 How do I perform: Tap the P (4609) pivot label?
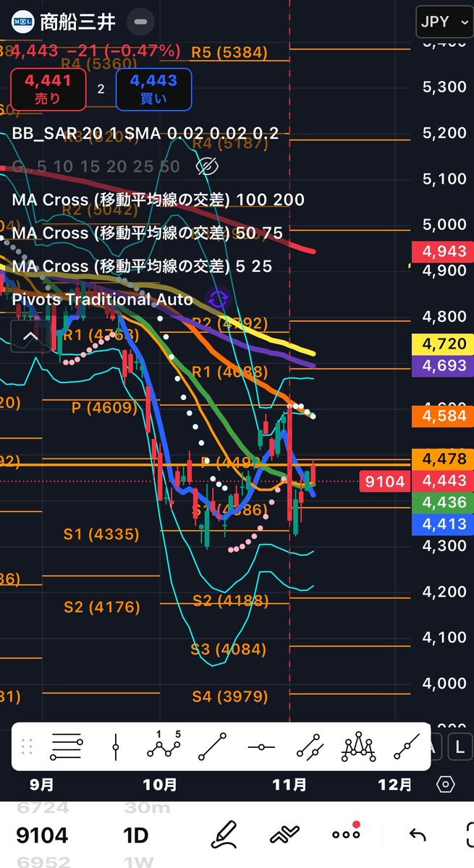click(104, 408)
